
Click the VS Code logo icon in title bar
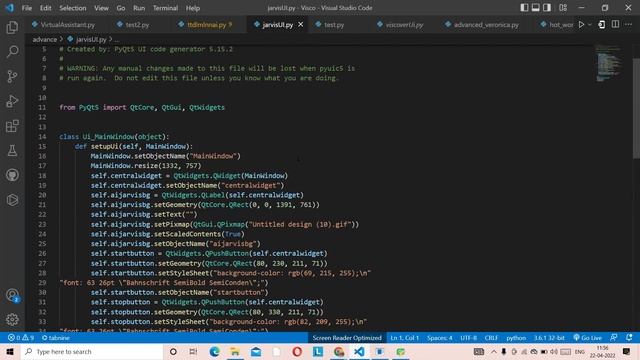(10, 8)
